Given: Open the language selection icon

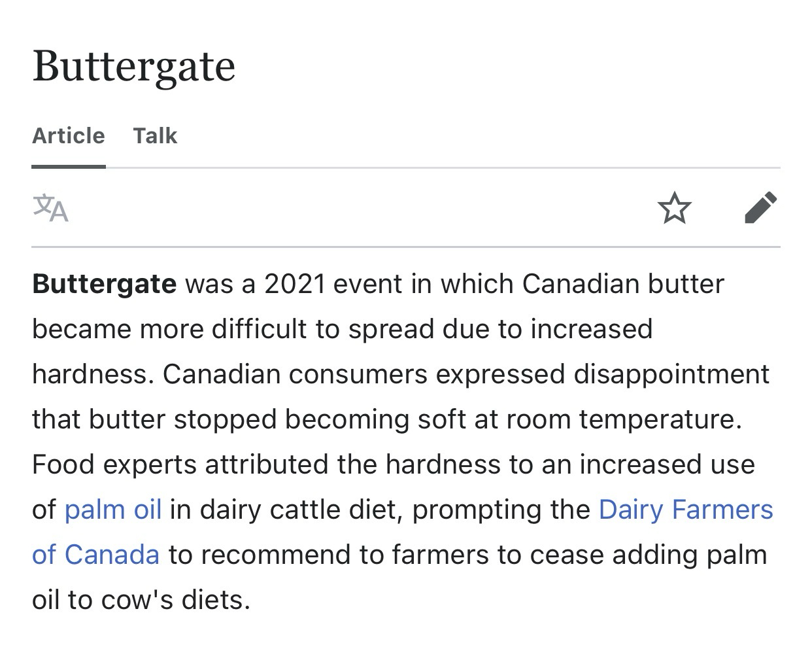Looking at the screenshot, I should pos(51,209).
